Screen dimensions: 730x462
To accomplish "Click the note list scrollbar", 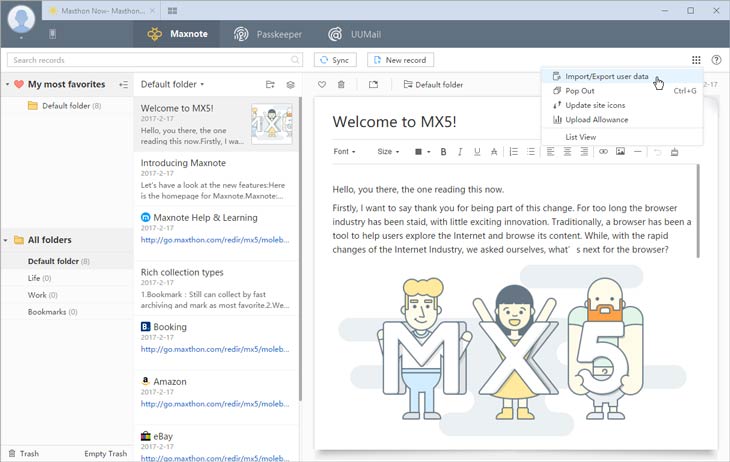I will point(300,249).
